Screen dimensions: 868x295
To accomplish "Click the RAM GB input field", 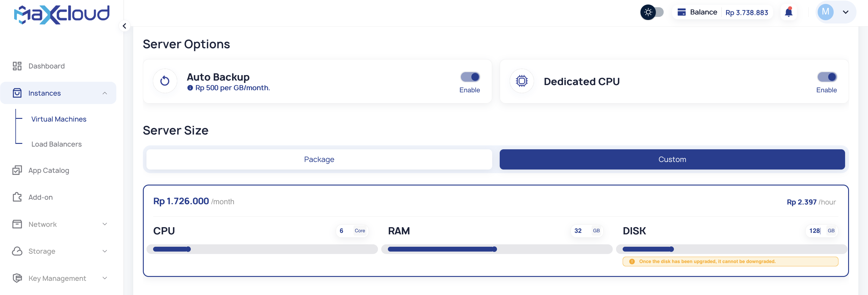I will click(587, 231).
